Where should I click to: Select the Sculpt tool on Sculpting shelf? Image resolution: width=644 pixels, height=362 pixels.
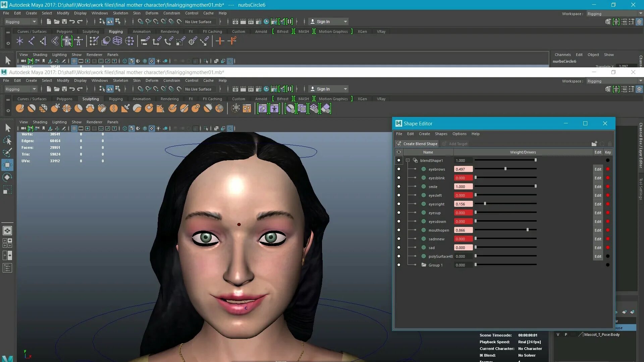point(20,108)
